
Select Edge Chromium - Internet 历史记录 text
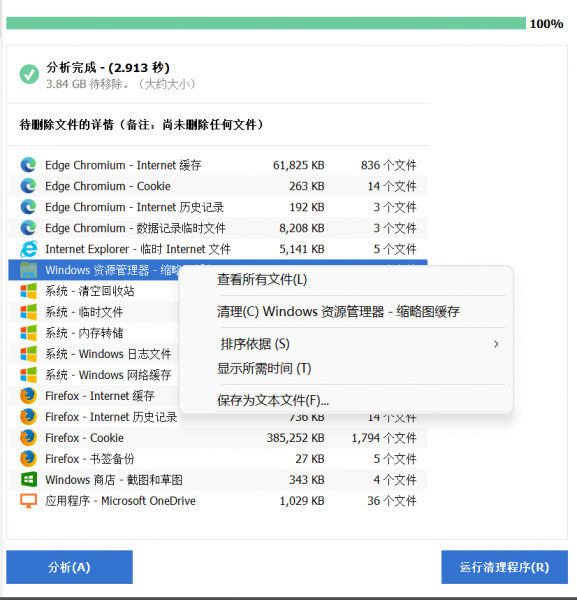134,207
